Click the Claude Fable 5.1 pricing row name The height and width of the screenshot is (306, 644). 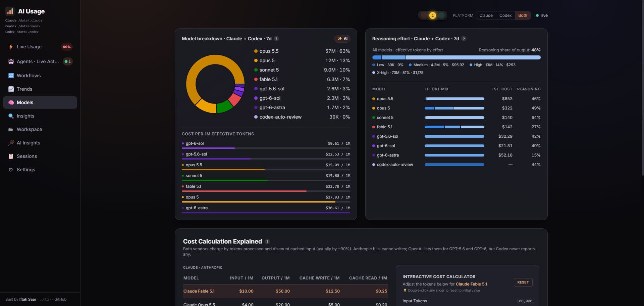click(199, 291)
